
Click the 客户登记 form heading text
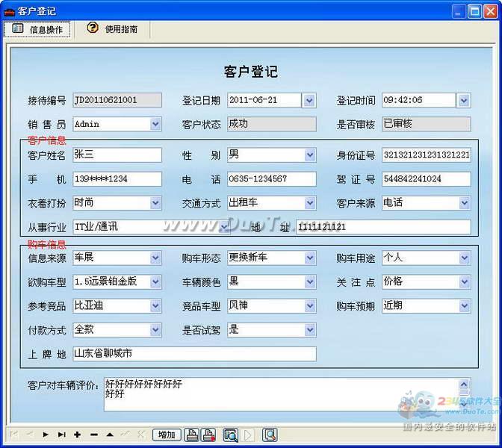pos(251,72)
